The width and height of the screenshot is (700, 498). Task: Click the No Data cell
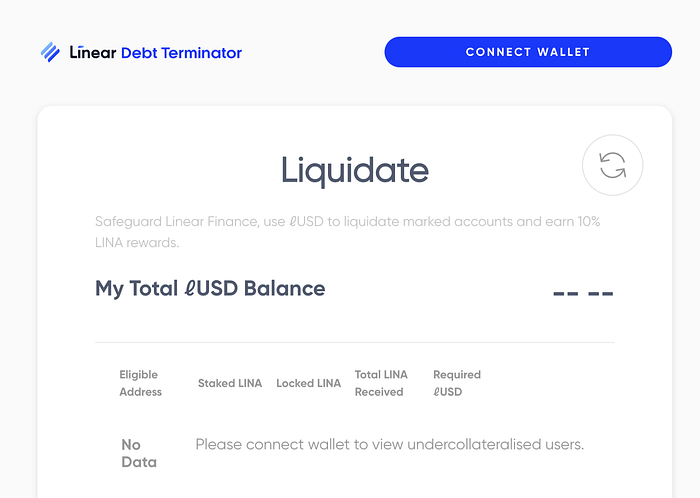tap(139, 453)
